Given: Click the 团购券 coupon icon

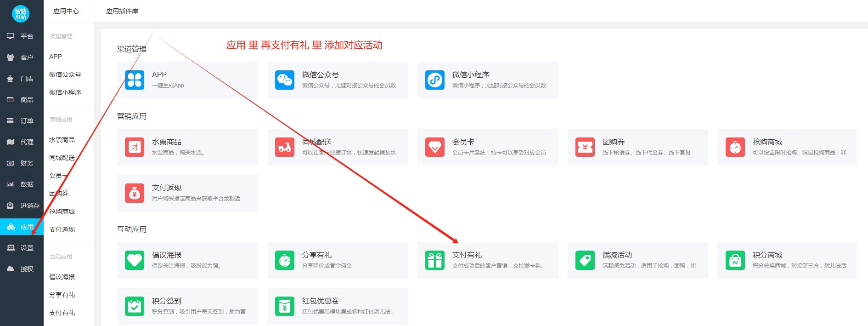Looking at the screenshot, I should [585, 147].
